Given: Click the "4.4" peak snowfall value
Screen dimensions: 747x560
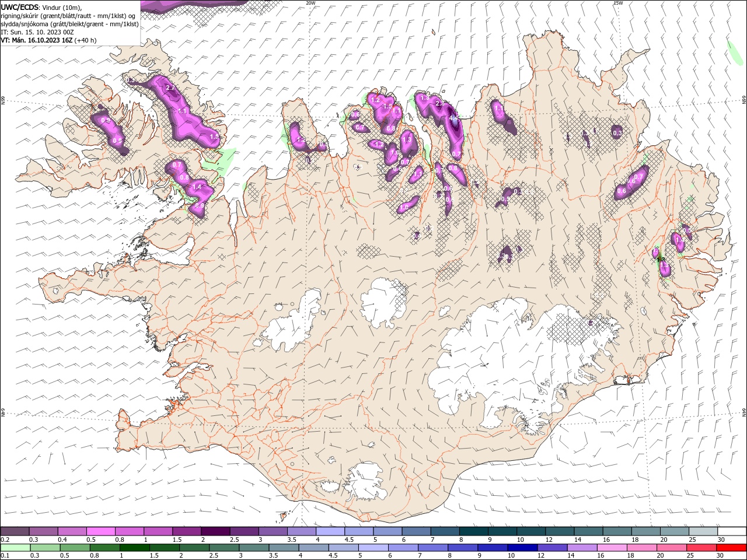Looking at the screenshot, I should pyautogui.click(x=453, y=118).
